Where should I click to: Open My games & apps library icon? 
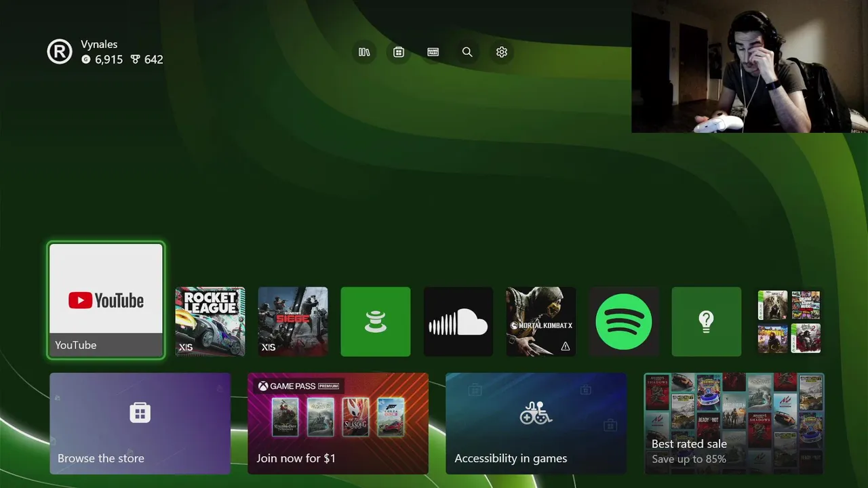point(364,52)
